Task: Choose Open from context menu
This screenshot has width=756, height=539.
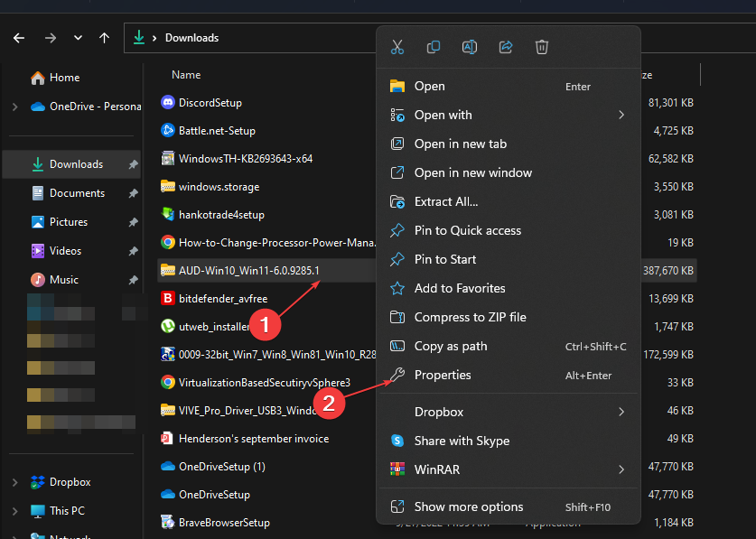Action: (x=509, y=87)
